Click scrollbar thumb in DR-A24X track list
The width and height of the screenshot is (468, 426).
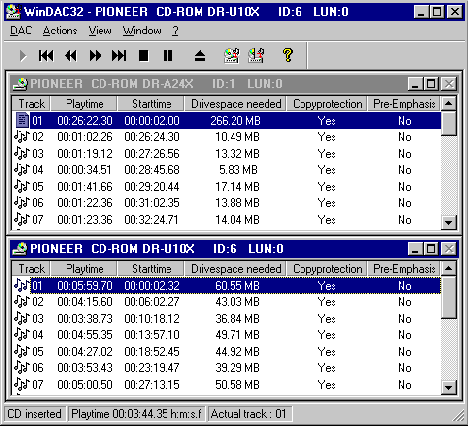pyautogui.click(x=449, y=123)
